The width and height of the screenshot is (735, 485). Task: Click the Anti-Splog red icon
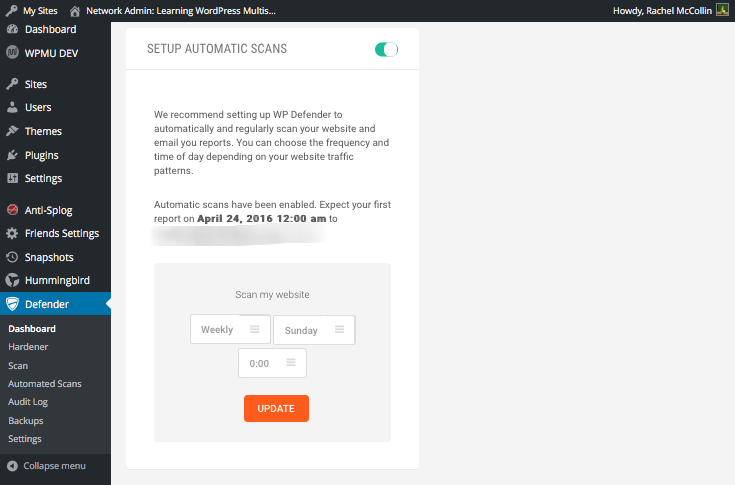tap(12, 210)
